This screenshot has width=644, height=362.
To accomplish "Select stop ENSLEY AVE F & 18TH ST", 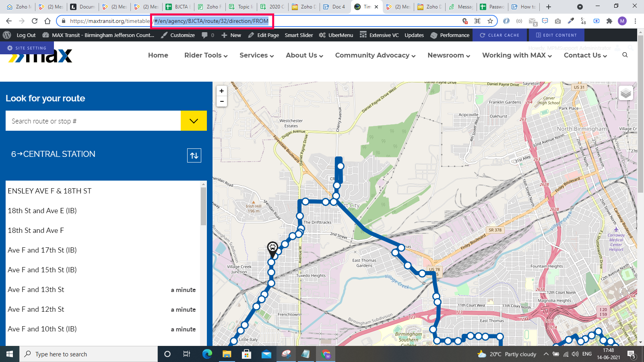I will tap(50, 191).
